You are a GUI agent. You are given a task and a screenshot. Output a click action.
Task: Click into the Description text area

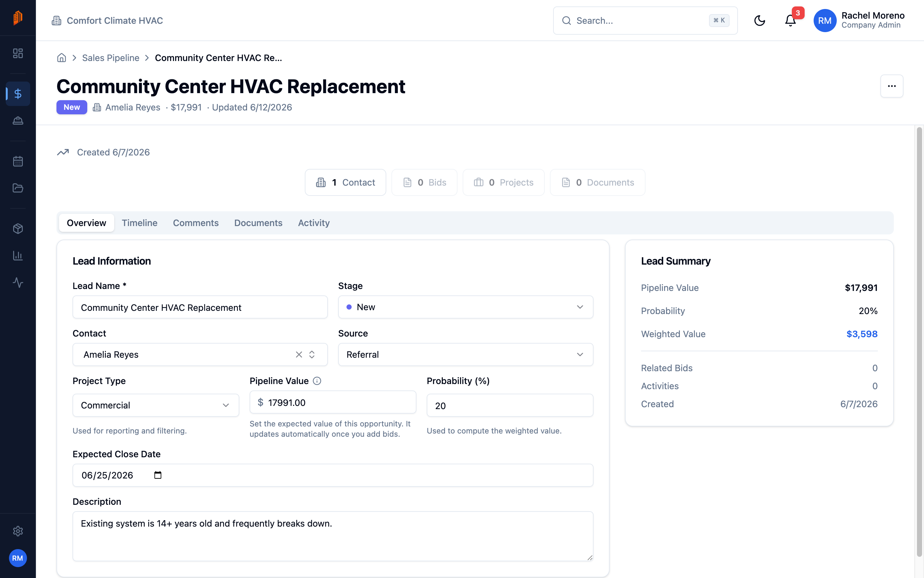(x=333, y=536)
